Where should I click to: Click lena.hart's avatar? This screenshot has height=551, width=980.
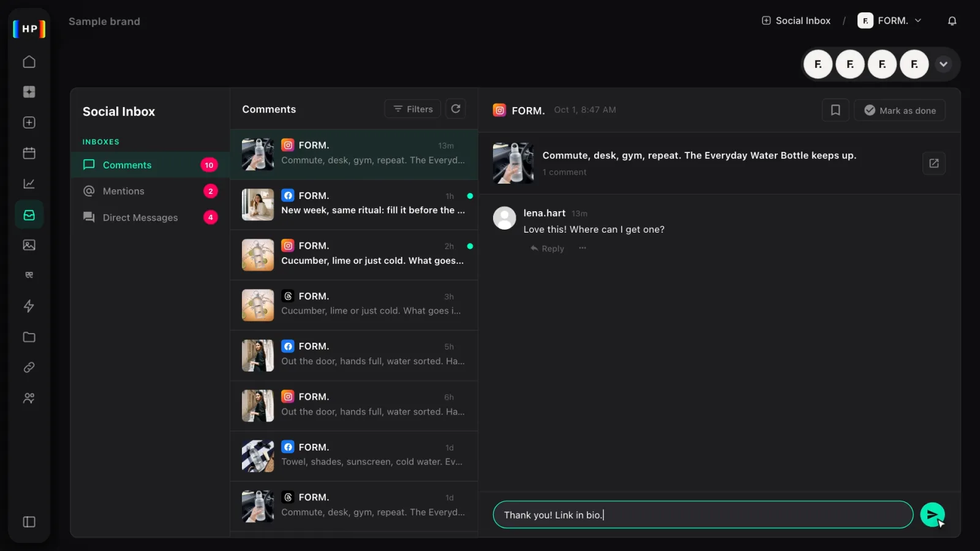tap(505, 218)
